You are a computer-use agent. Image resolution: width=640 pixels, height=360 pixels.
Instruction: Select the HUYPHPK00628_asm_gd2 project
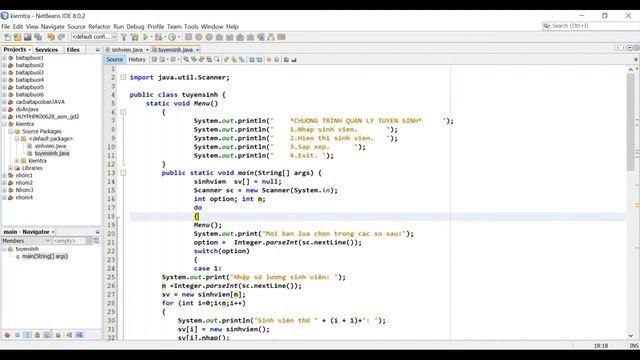pos(47,117)
